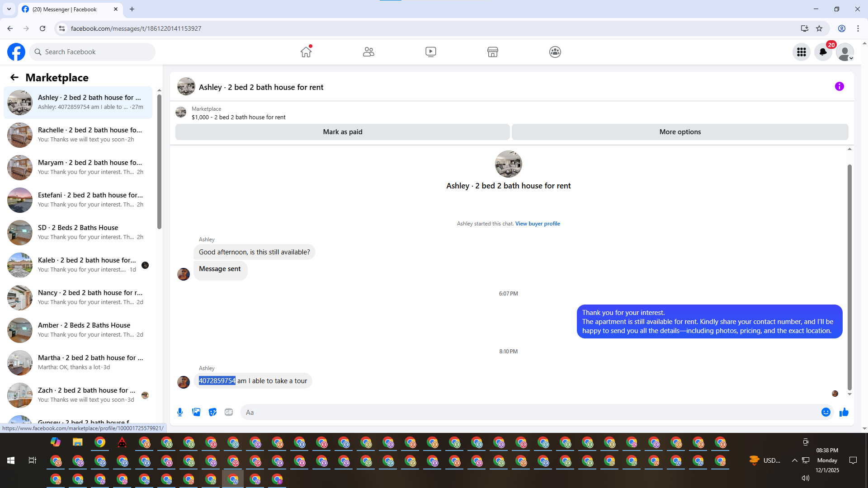Image resolution: width=868 pixels, height=488 pixels.
Task: Open the notifications bell with 20 badge
Action: 823,52
